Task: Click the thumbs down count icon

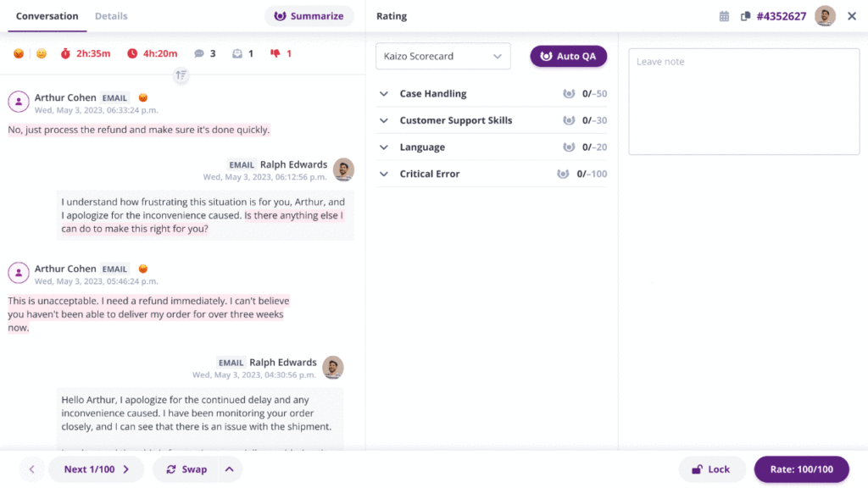Action: tap(275, 53)
